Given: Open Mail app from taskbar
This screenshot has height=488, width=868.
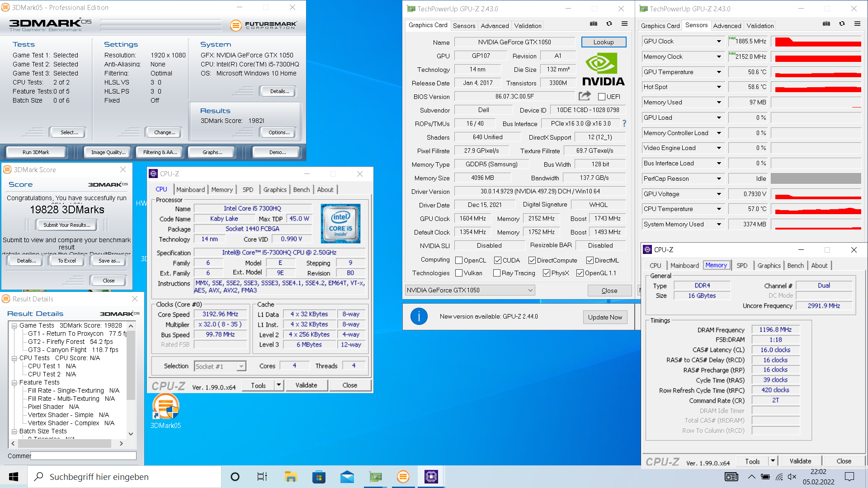Looking at the screenshot, I should [347, 477].
